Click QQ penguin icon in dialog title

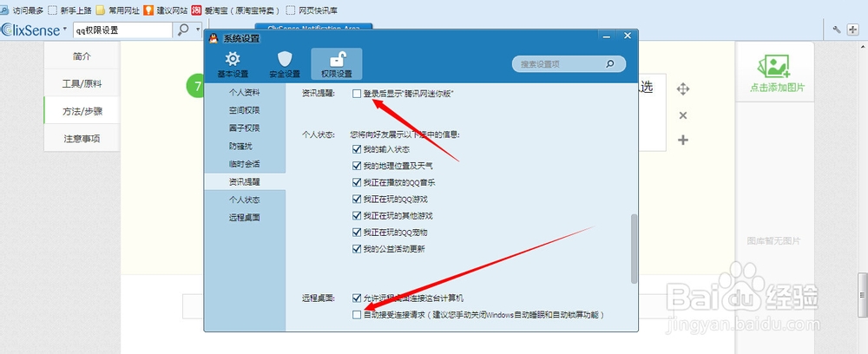214,38
